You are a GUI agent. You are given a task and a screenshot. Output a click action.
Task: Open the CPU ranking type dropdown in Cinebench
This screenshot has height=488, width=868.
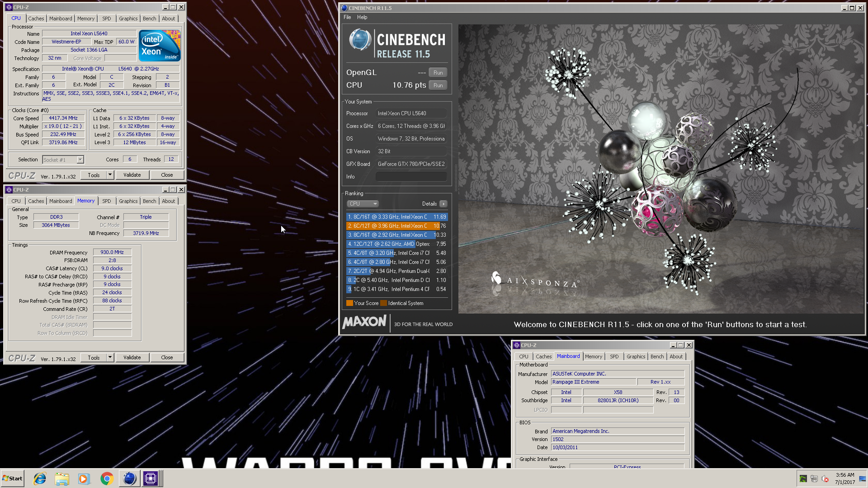pyautogui.click(x=363, y=204)
